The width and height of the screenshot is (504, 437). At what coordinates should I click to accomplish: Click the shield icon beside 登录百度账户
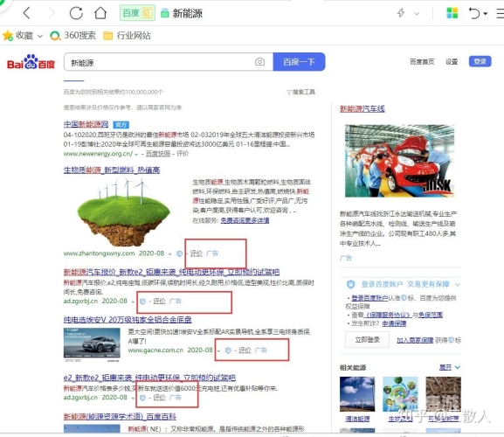(350, 284)
